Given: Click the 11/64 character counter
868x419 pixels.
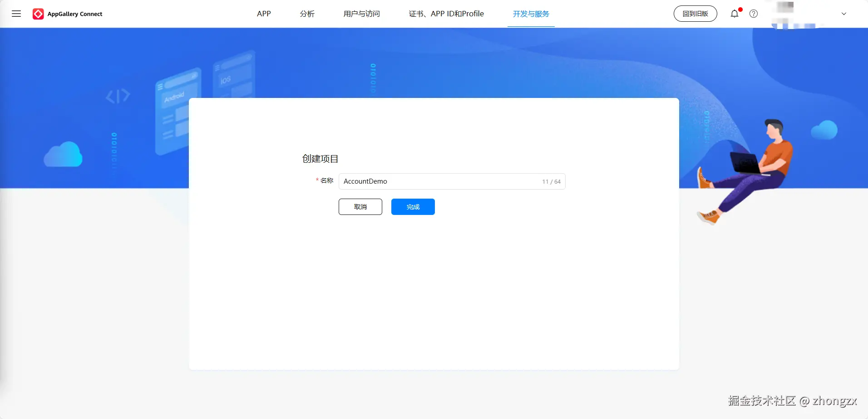Looking at the screenshot, I should (551, 181).
